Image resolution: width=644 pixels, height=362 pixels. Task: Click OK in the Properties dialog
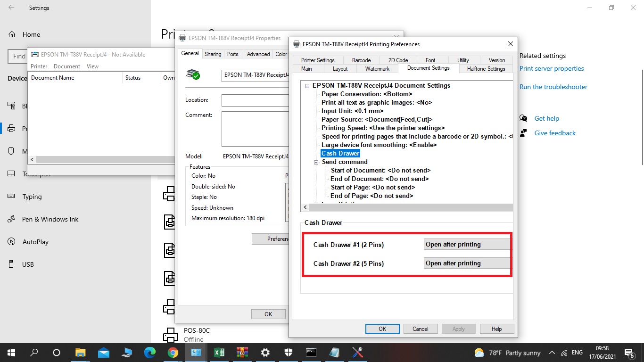268,314
